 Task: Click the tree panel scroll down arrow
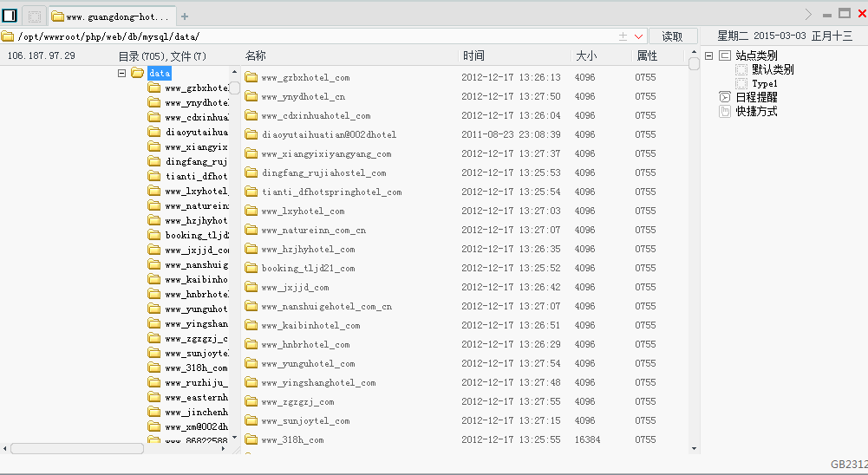pyautogui.click(x=235, y=438)
